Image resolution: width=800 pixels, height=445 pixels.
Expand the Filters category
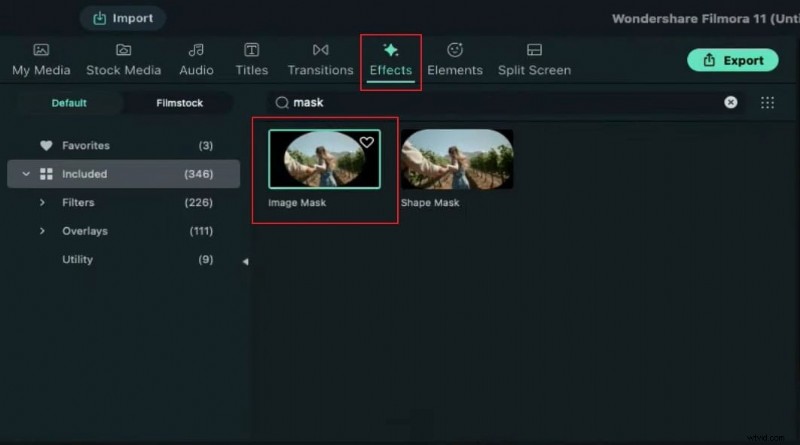click(42, 203)
